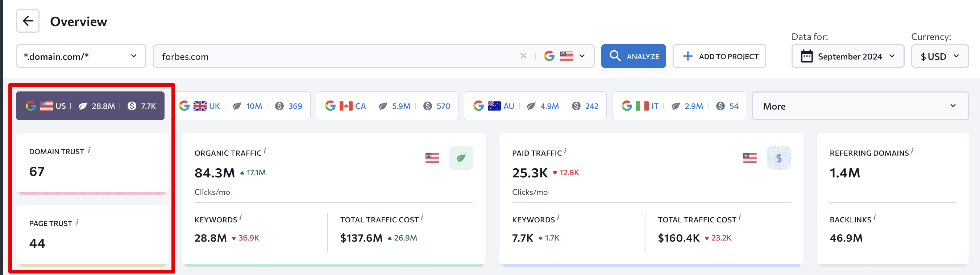This screenshot has height=275, width=980.
Task: Open the $ USD currency dropdown
Action: [x=940, y=56]
